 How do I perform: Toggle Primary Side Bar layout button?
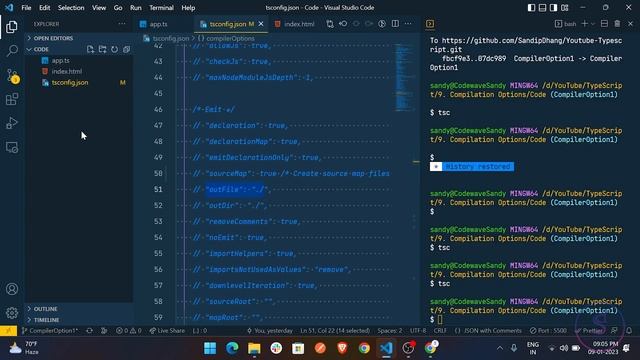tap(531, 8)
